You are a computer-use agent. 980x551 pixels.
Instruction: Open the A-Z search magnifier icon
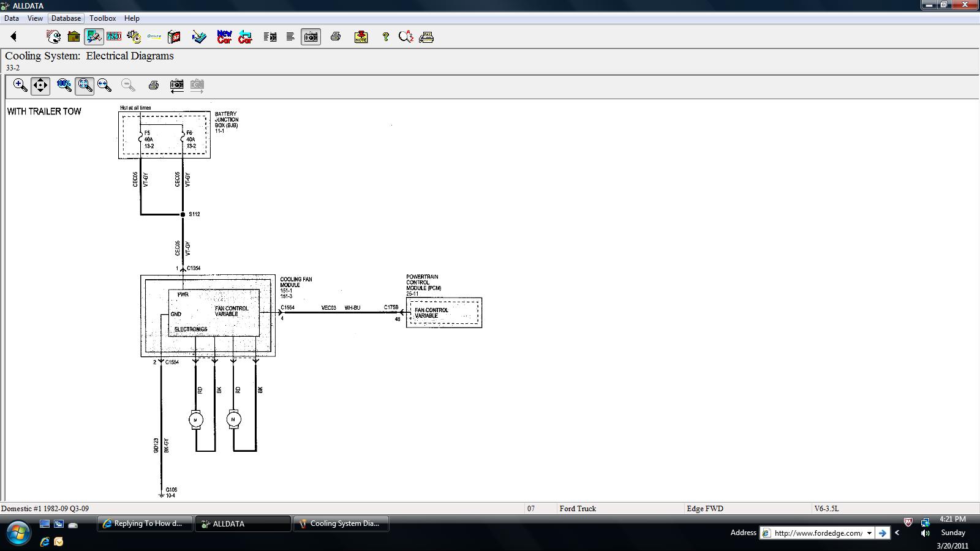[406, 37]
